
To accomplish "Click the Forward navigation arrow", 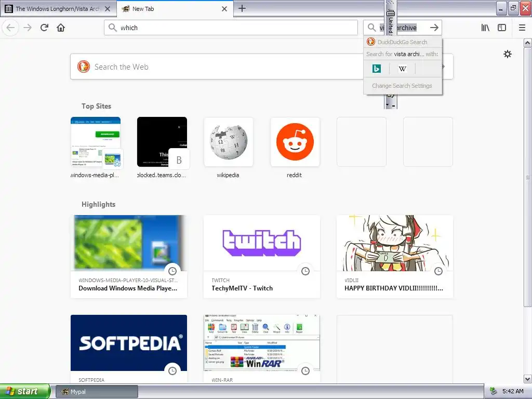I will pos(28,28).
